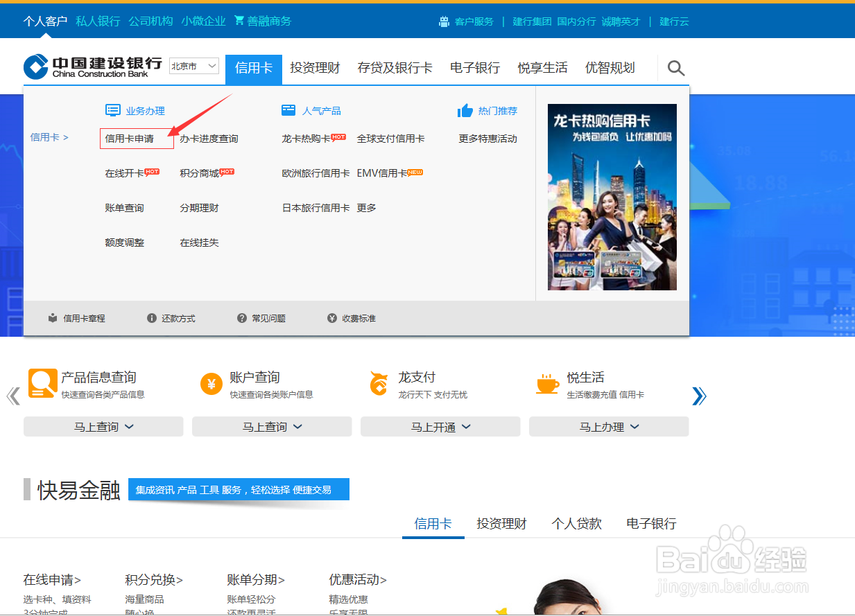This screenshot has width=855, height=616.
Task: Expand the 在线申请> section
Action: (52, 579)
